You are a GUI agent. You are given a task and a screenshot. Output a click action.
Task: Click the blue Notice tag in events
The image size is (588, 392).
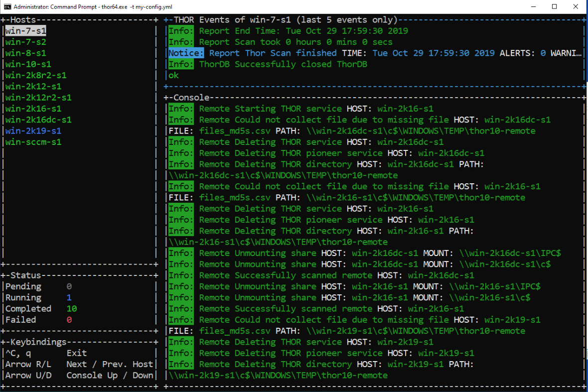pos(186,53)
